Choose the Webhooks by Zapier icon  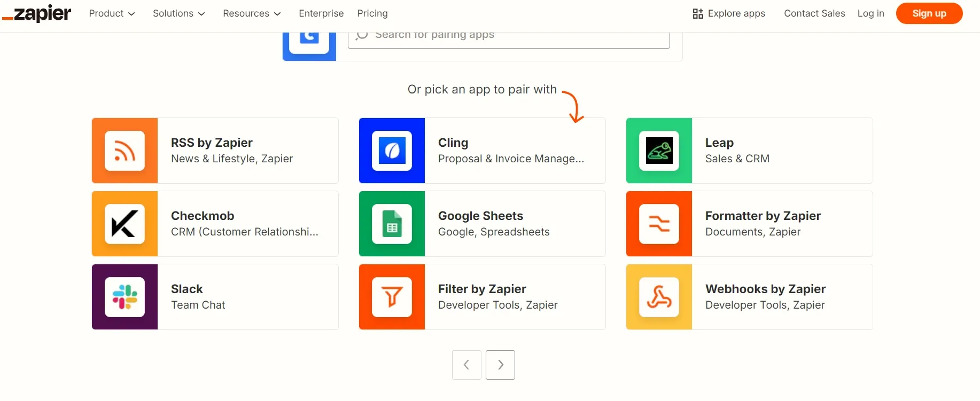coord(659,297)
